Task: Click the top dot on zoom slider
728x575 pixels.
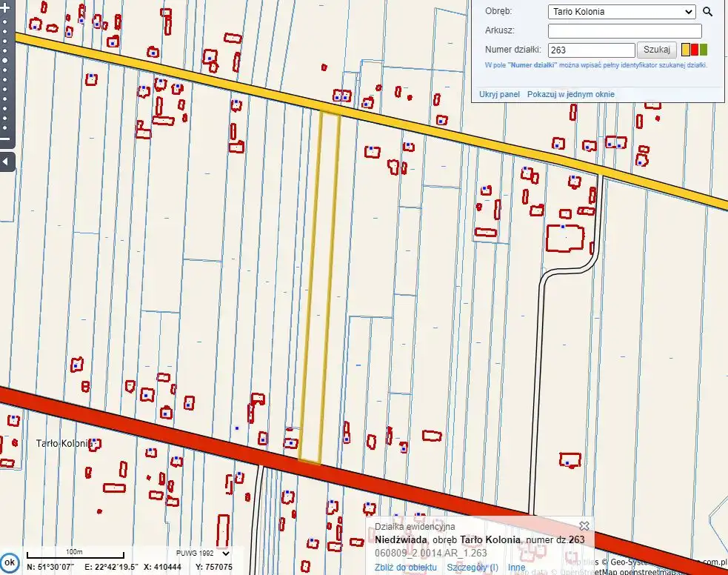Action: click(4, 21)
